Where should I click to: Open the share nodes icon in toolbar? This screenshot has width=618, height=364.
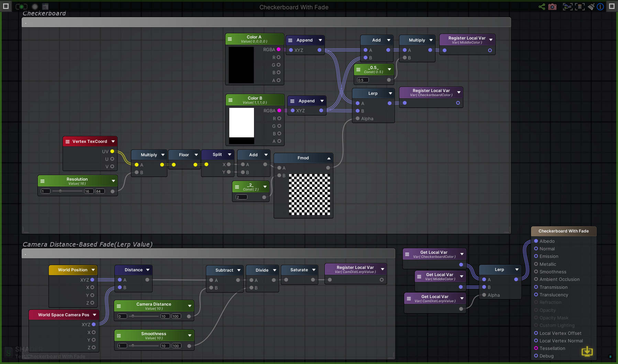click(x=542, y=7)
